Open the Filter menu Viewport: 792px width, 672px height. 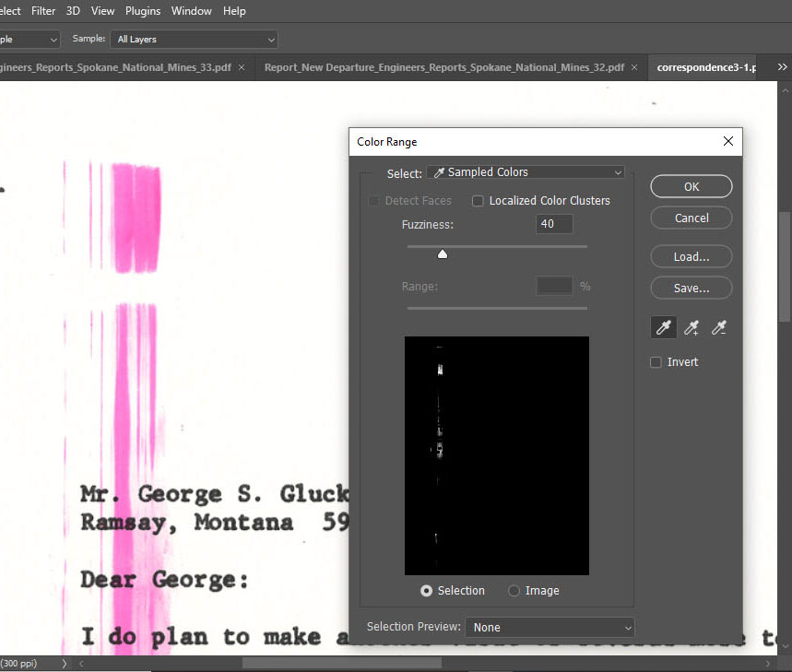click(43, 11)
